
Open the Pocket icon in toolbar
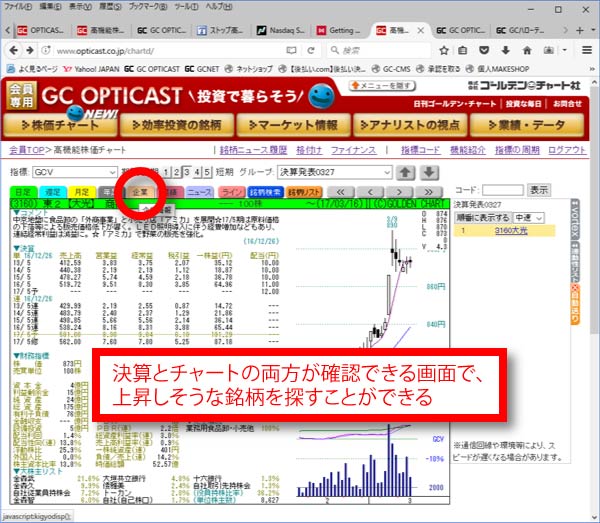tap(484, 50)
